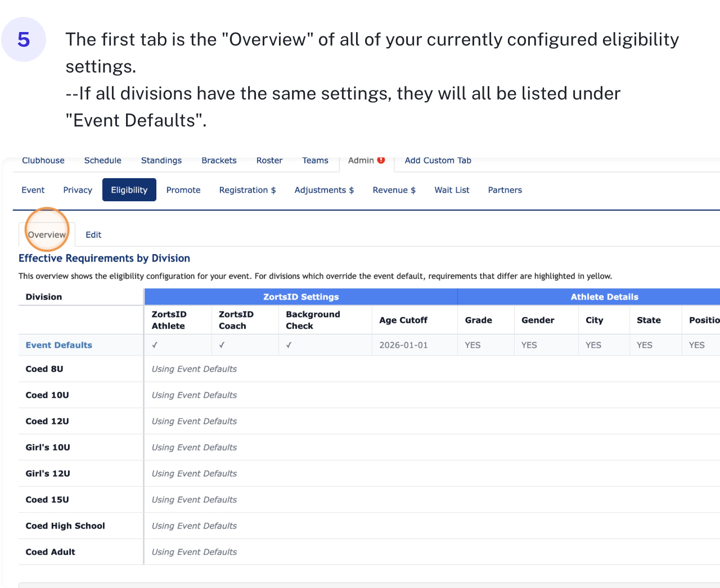Click the Event Defaults row link
The height and width of the screenshot is (588, 720).
coord(59,345)
